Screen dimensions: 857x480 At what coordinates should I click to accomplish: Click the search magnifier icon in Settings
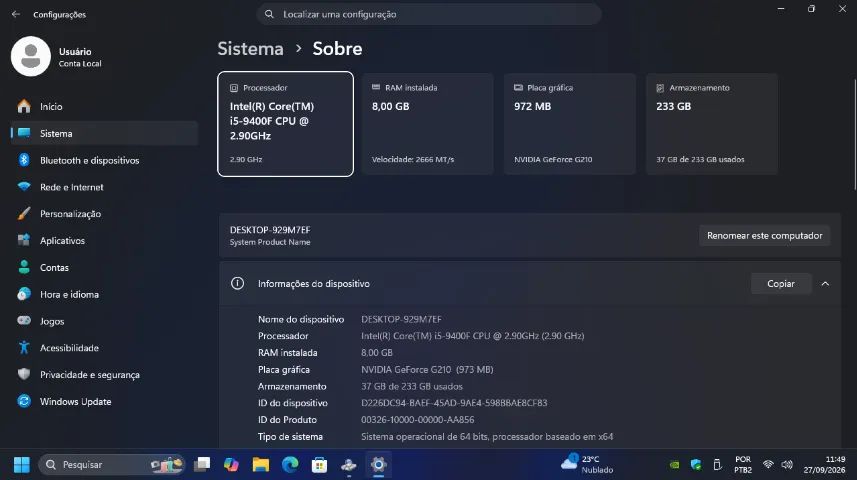[269, 14]
